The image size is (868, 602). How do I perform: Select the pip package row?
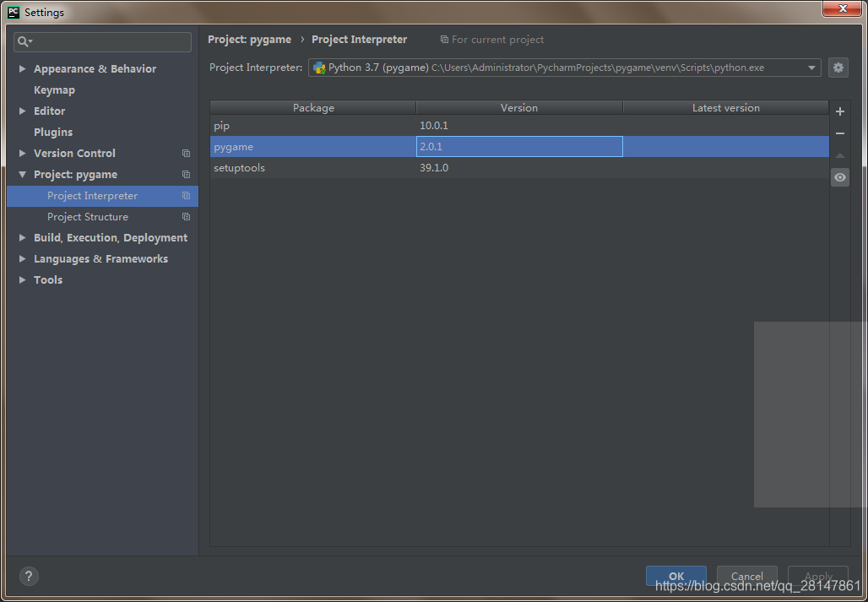coord(519,126)
